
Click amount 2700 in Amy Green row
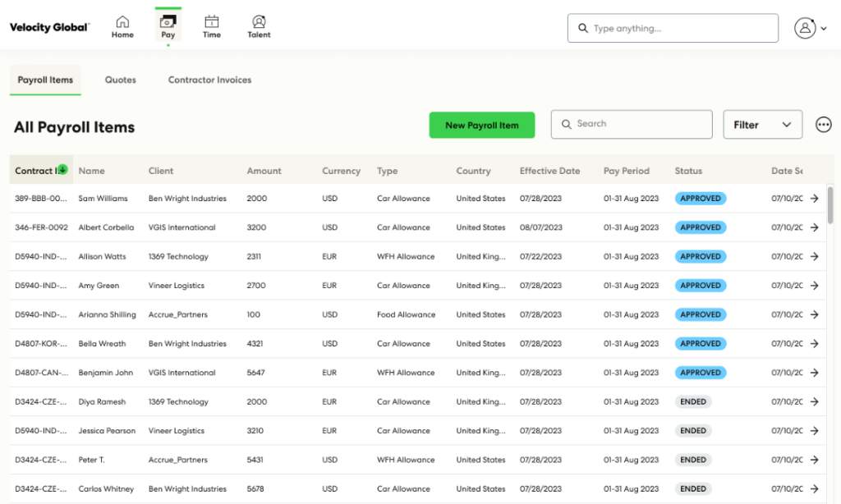[x=256, y=285]
